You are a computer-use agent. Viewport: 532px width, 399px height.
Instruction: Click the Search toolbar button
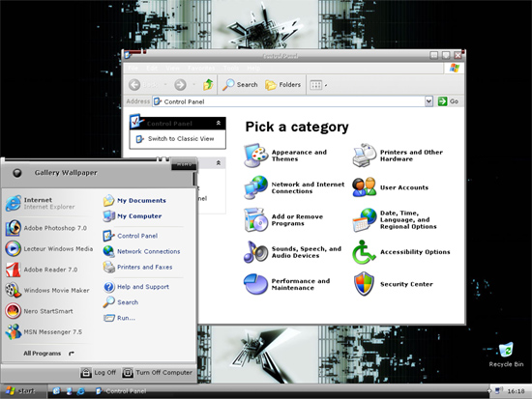(240, 85)
